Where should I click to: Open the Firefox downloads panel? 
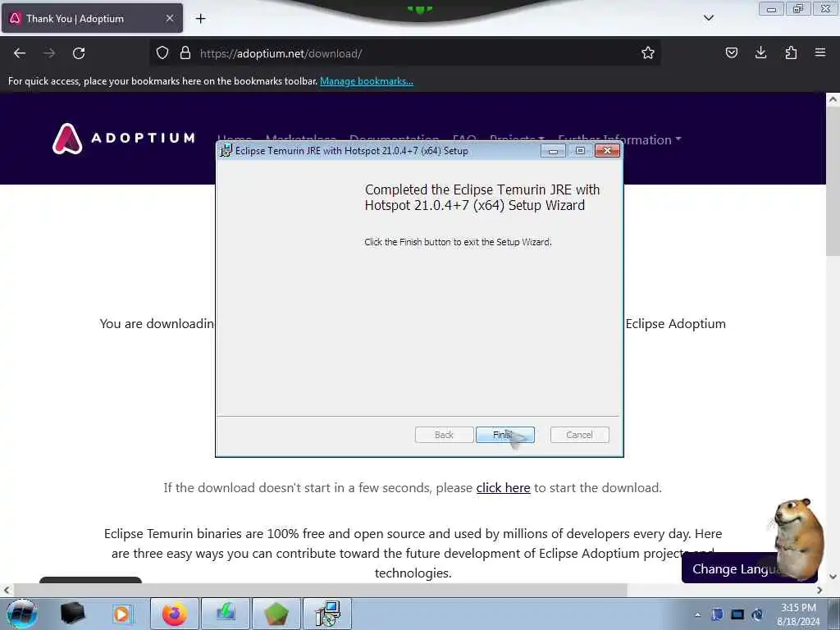[x=760, y=53]
